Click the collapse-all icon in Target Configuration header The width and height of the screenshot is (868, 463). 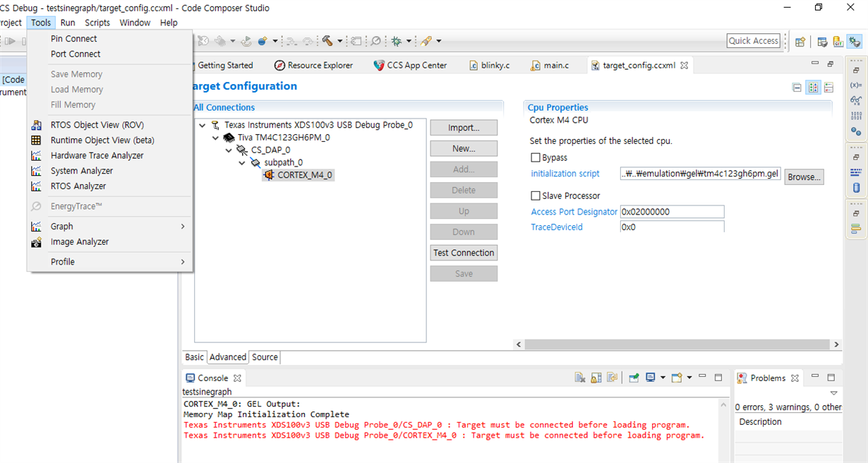tap(797, 88)
